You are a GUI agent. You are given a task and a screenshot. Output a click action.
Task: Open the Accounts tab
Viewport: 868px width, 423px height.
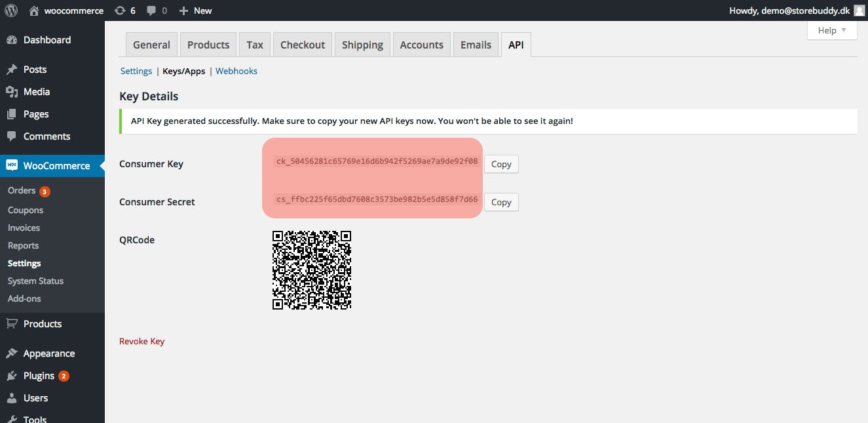tap(422, 45)
